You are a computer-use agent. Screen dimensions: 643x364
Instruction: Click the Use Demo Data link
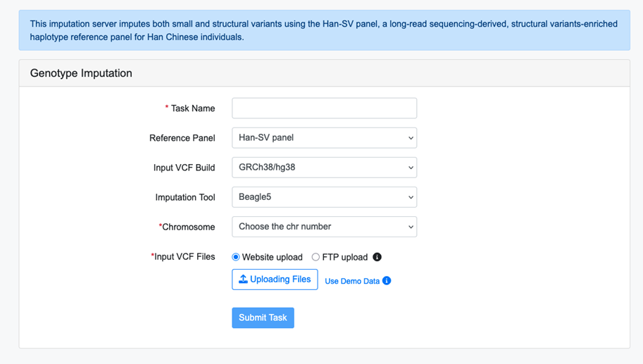[x=352, y=281]
